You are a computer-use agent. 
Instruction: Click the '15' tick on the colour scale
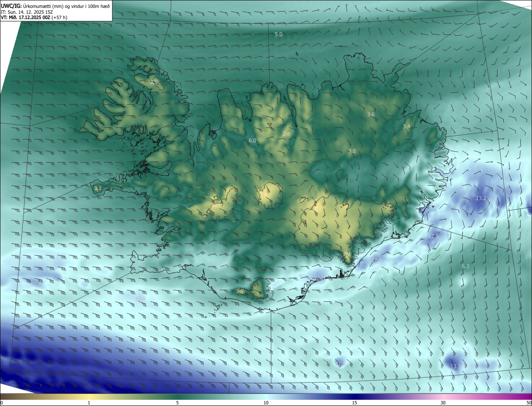coord(355,403)
